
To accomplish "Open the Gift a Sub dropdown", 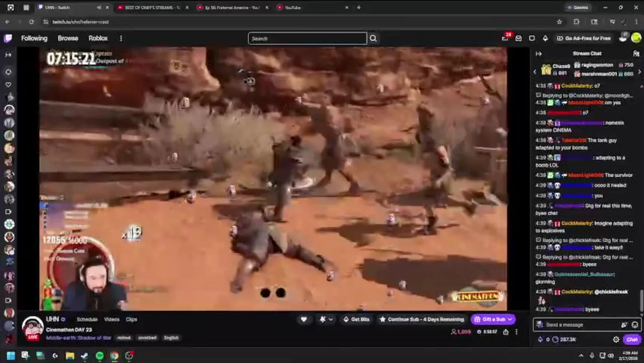I will click(493, 319).
